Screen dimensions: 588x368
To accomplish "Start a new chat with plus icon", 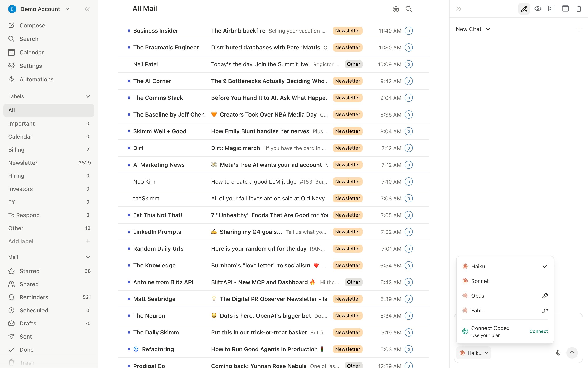I will coord(579,29).
